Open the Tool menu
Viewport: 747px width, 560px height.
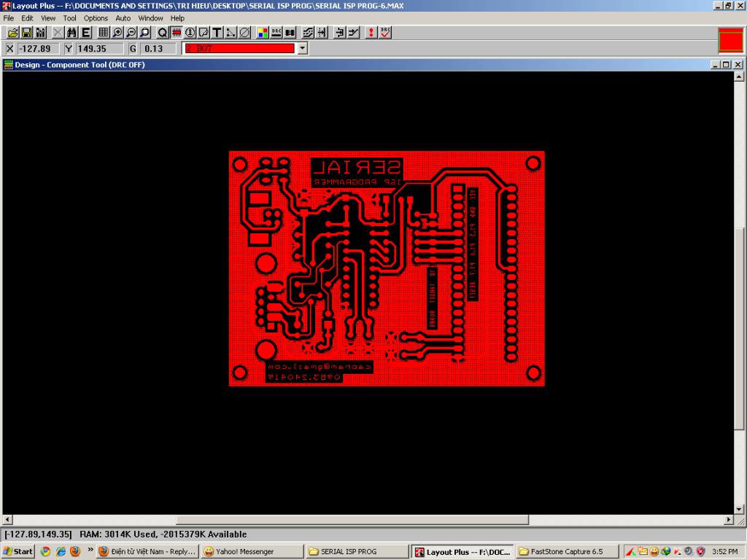(x=69, y=18)
